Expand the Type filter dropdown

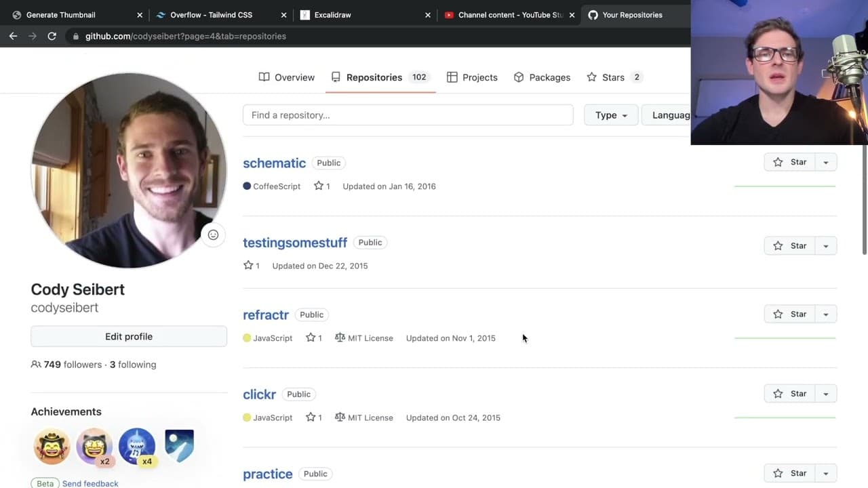click(x=611, y=115)
